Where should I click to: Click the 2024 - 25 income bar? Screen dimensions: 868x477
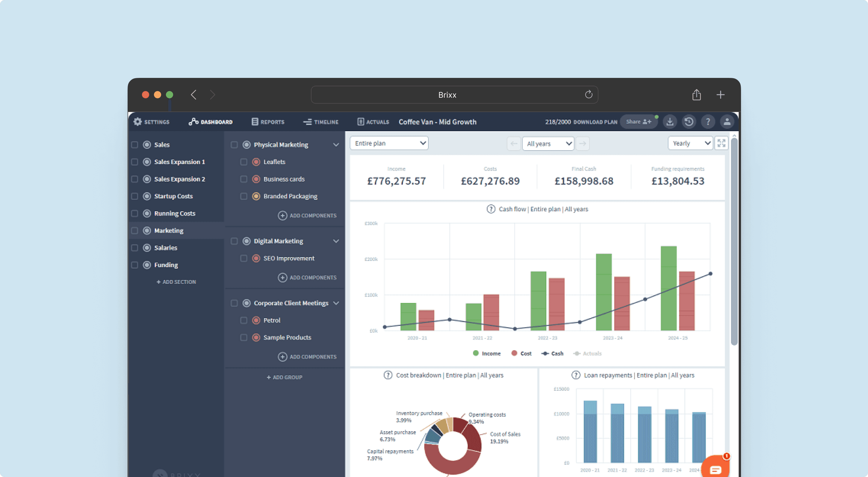click(669, 289)
